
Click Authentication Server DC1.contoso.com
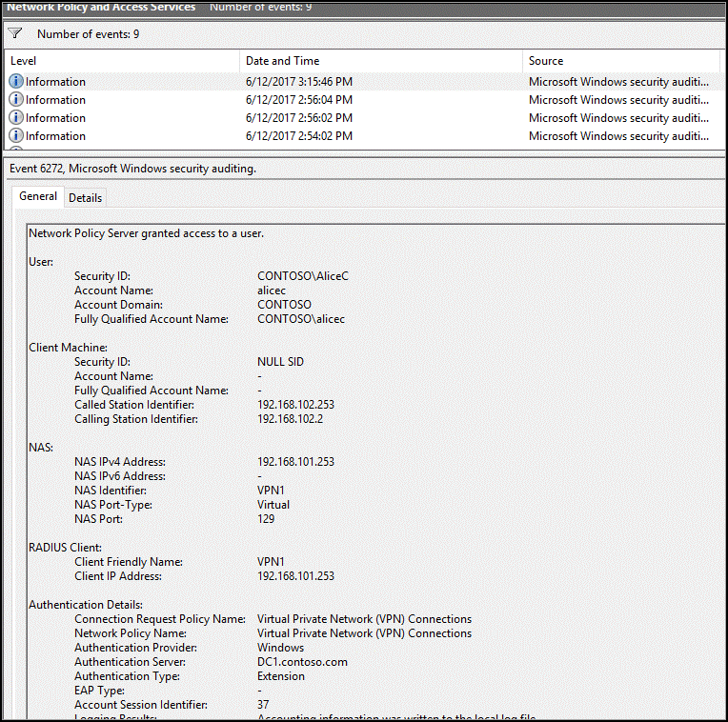[x=302, y=662]
